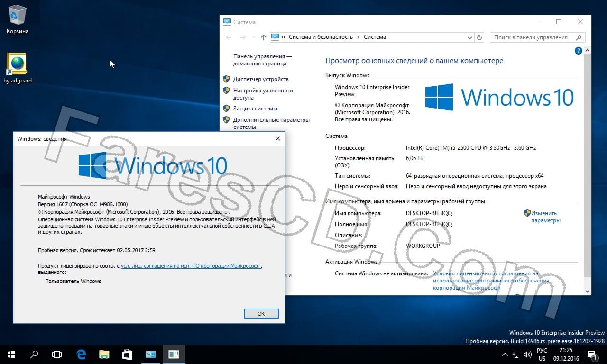Open help question mark icon
The image size is (607, 364).
[579, 51]
